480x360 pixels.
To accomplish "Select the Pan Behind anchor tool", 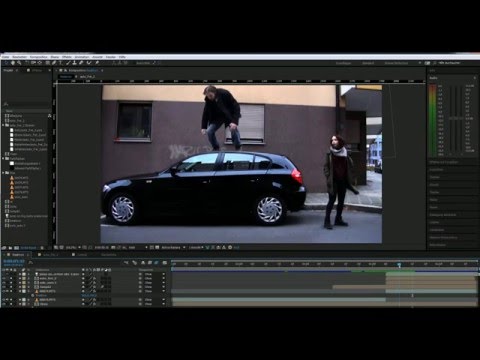I will [x=40, y=63].
